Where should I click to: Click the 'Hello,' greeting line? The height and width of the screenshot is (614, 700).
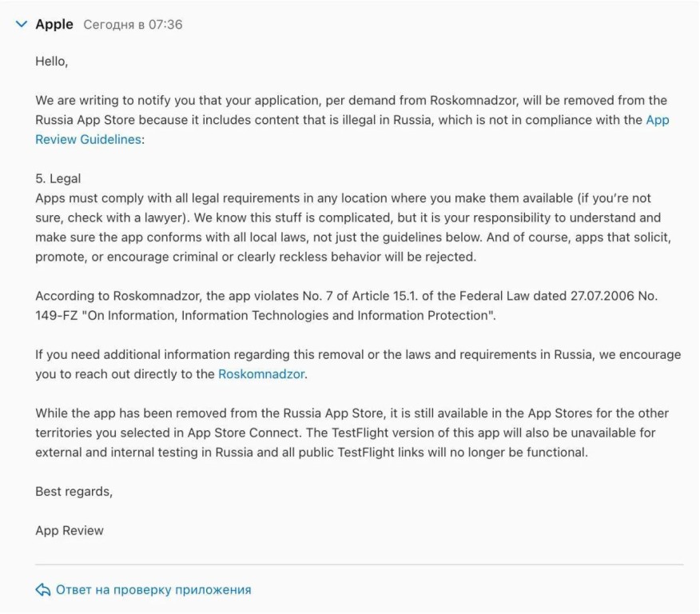pos(52,62)
